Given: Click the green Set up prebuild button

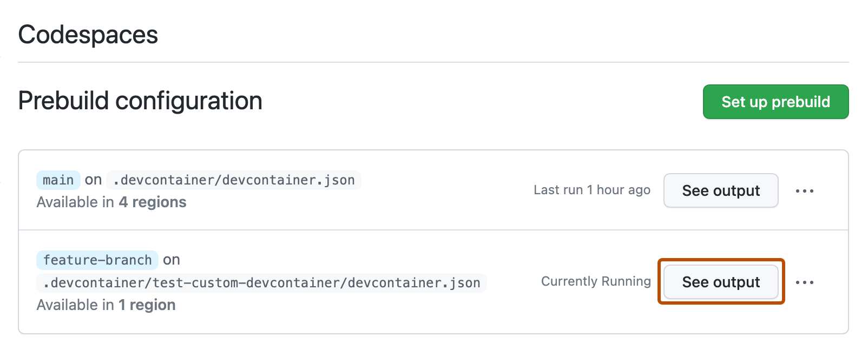Looking at the screenshot, I should click(775, 102).
